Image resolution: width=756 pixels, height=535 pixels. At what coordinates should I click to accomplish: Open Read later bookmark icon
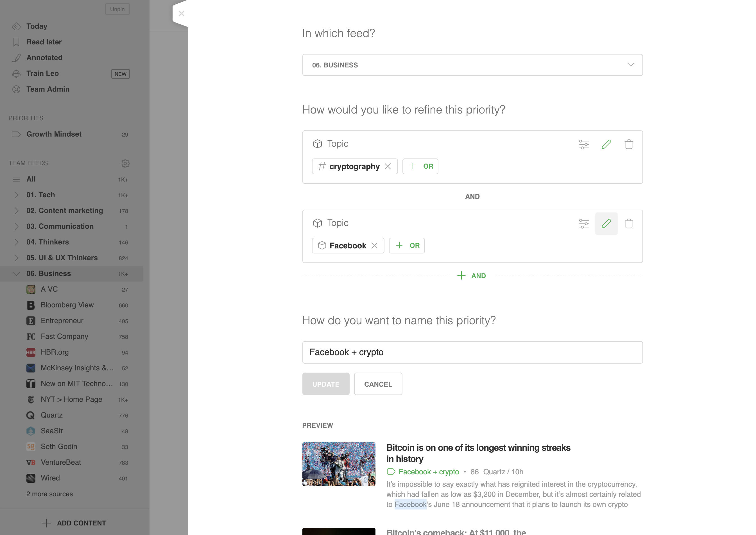(16, 42)
